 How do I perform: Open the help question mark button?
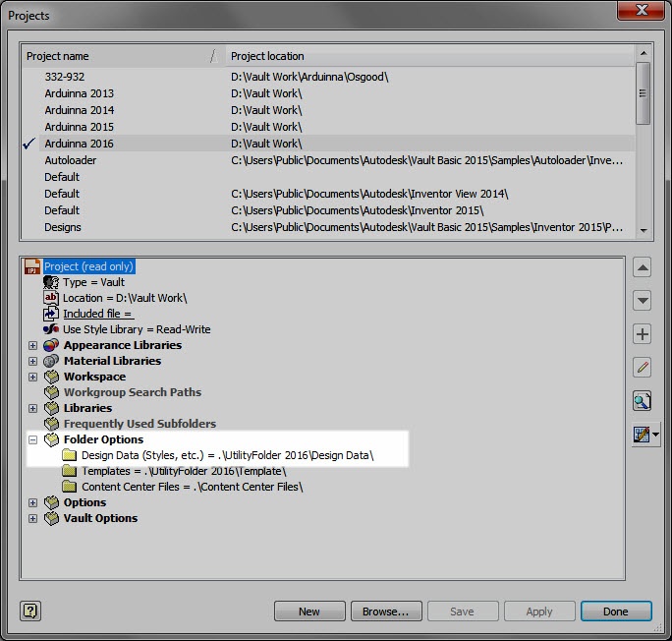pos(30,611)
